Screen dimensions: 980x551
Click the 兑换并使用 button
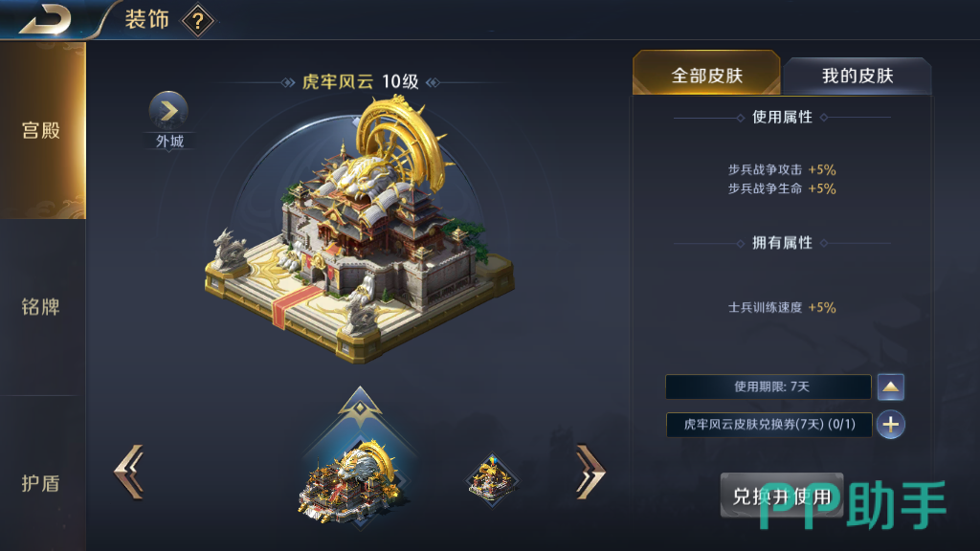click(x=782, y=496)
